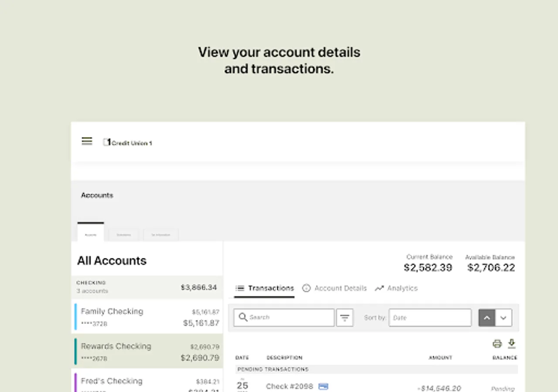558x392 pixels.
Task: Select the Family Checking account
Action: point(146,317)
